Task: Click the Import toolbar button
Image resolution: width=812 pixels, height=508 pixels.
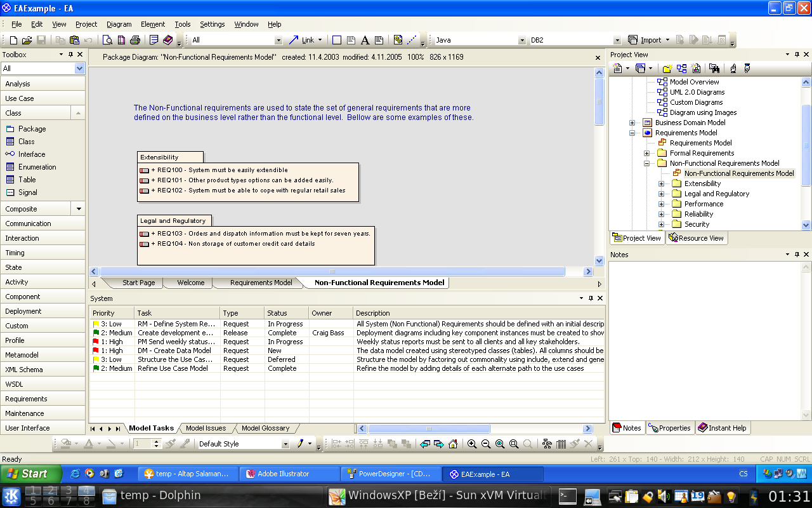Action: tap(649, 40)
